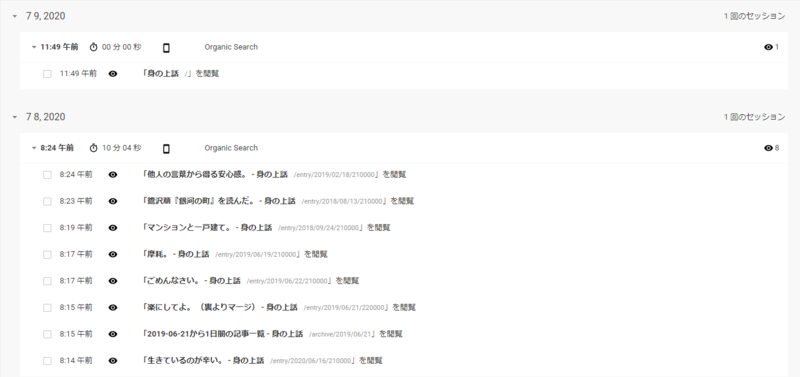The height and width of the screenshot is (377, 800).
Task: Click eye icon on 2019-06-21 archive row
Action: [x=113, y=334]
